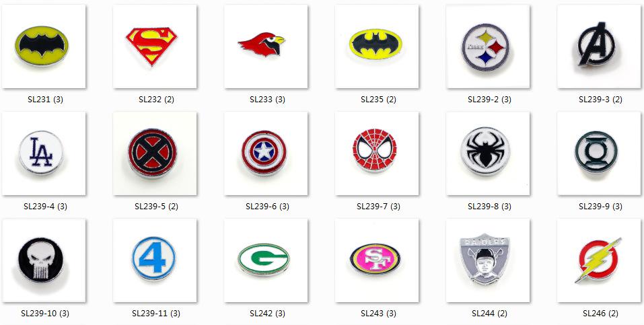Image resolution: width=644 pixels, height=325 pixels.
Task: Select the Fantastic Four 4 logo thumbnail
Action: (x=155, y=260)
